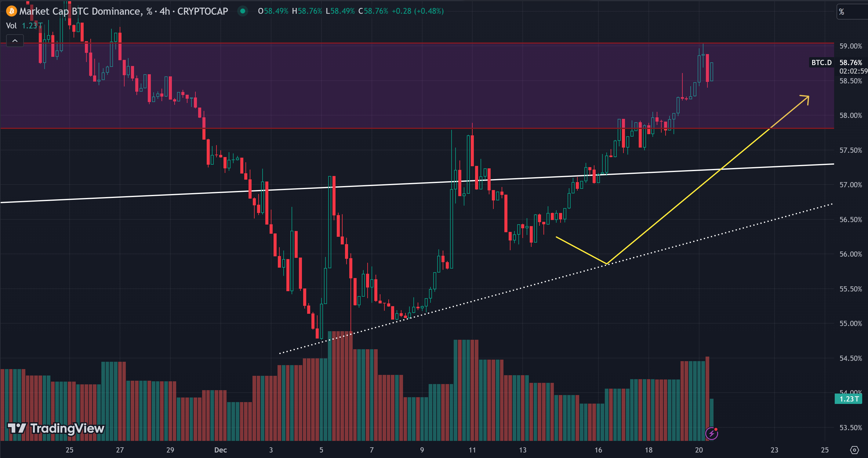Image resolution: width=868 pixels, height=458 pixels.
Task: Click the close value C58.76% in header
Action: [x=373, y=11]
